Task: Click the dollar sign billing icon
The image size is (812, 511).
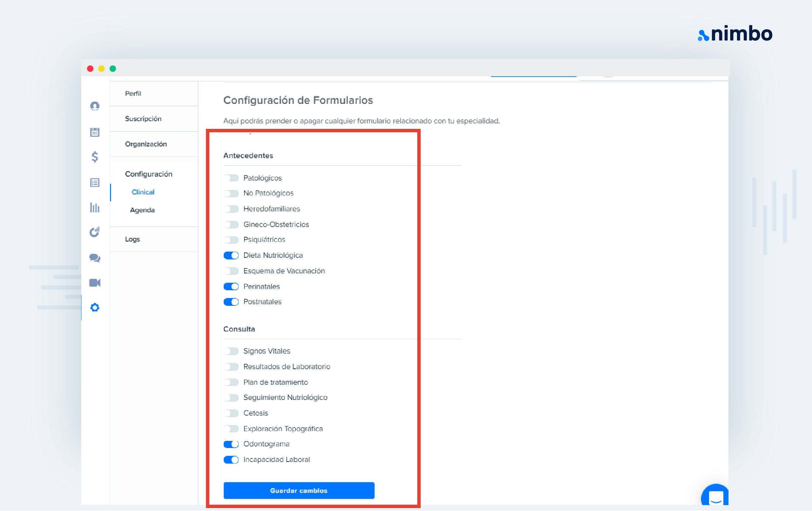Action: pyautogui.click(x=95, y=157)
